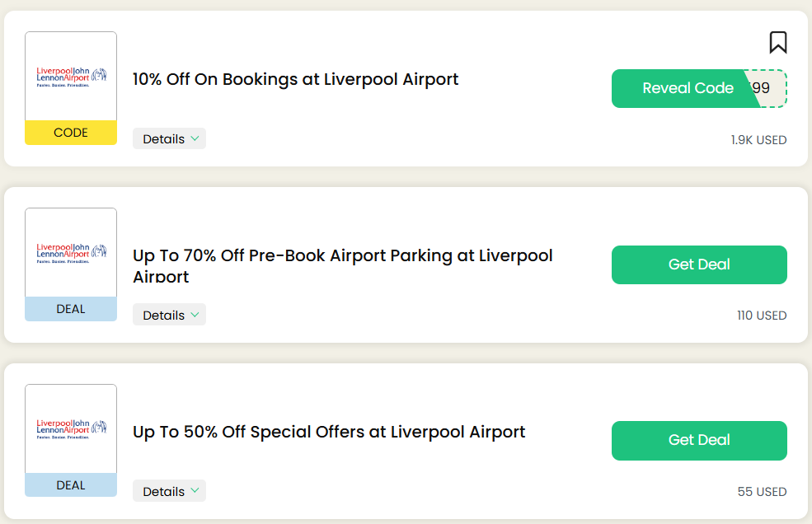Expand Details for the 70% off parking deal
The width and height of the screenshot is (812, 524).
(x=169, y=314)
